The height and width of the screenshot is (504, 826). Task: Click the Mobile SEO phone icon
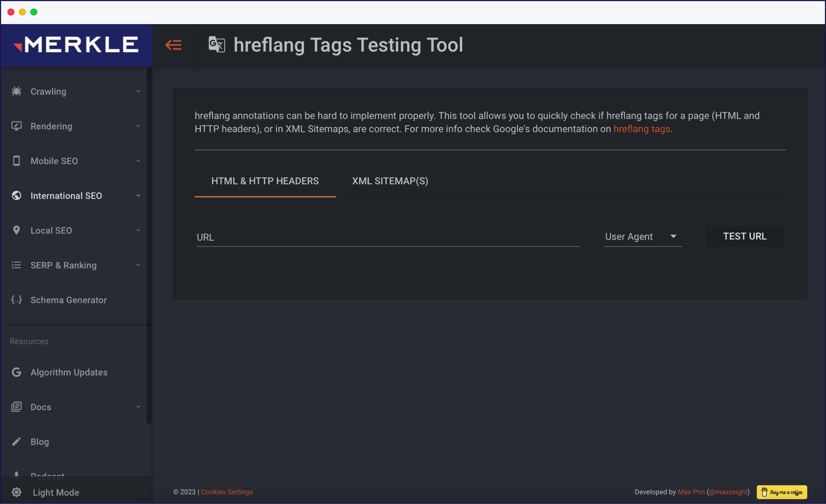16,161
